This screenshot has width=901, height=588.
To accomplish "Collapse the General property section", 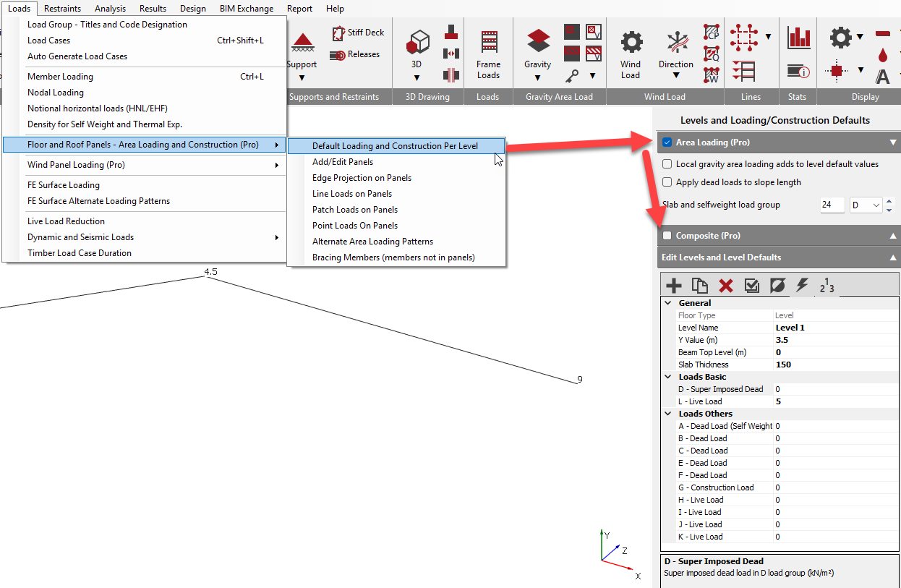I will pos(669,303).
